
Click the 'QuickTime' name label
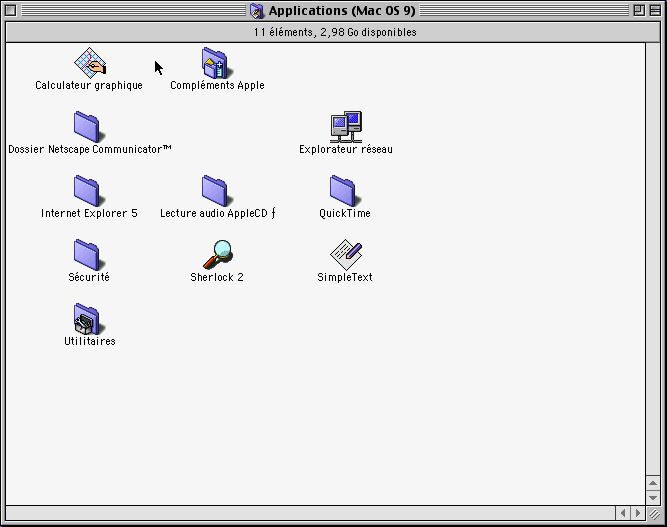345,213
